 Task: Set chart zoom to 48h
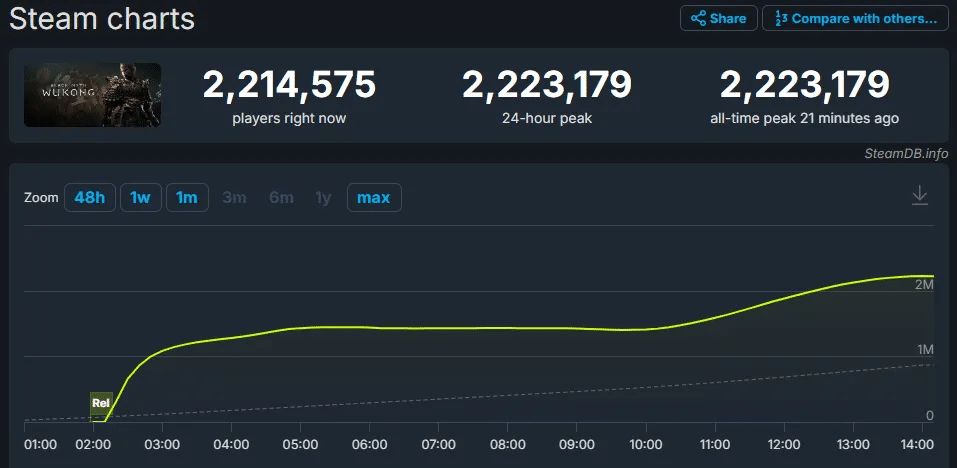coord(89,198)
